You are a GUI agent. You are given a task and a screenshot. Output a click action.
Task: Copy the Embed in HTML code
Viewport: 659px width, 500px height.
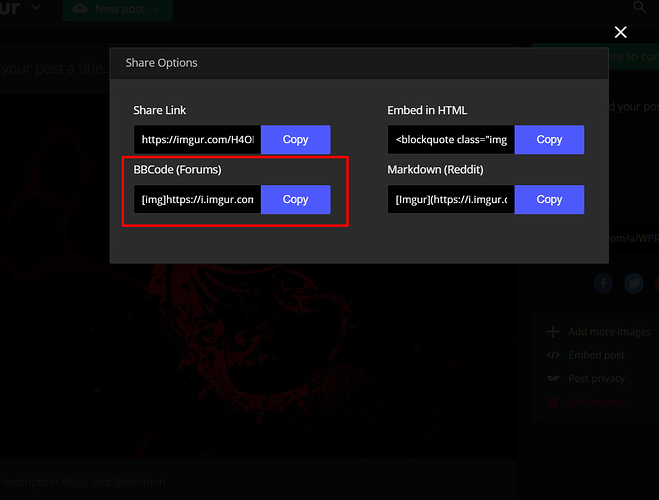coord(549,139)
